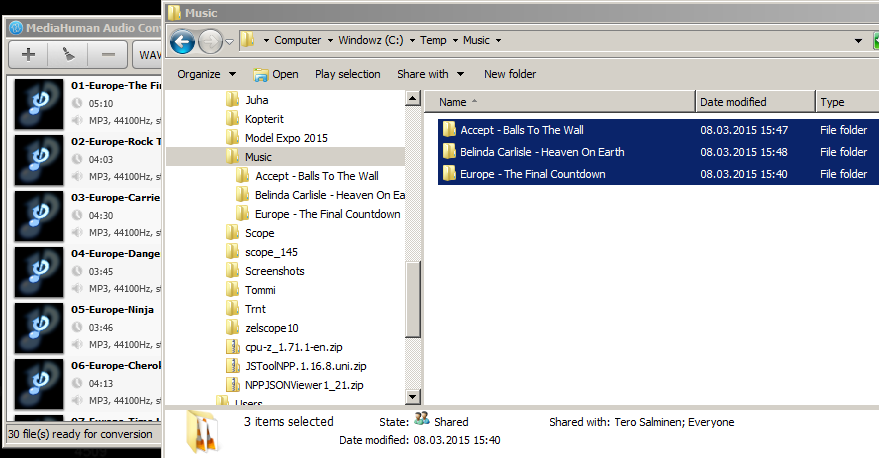Click the clear list broom icon in MediaHuman

pos(68,54)
